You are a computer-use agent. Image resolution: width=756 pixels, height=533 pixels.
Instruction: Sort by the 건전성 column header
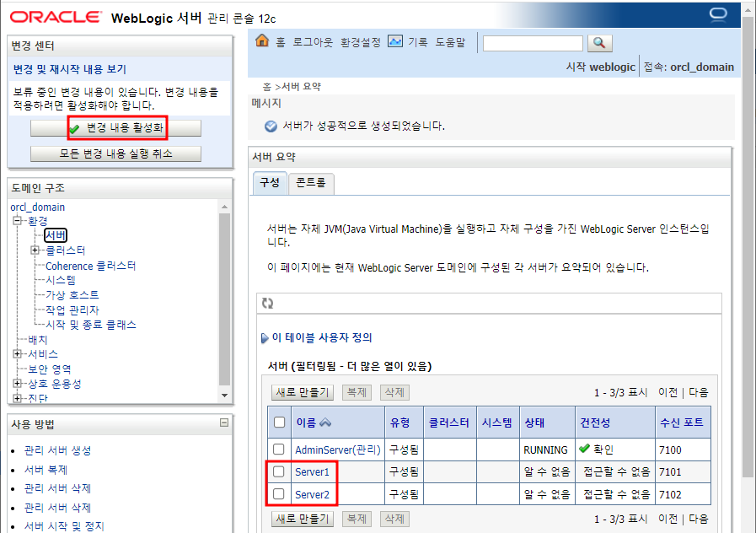tap(595, 423)
